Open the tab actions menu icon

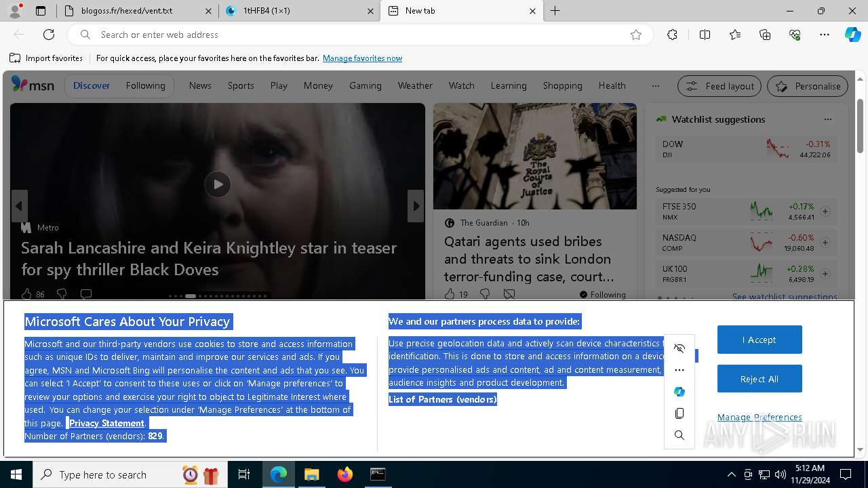(41, 11)
